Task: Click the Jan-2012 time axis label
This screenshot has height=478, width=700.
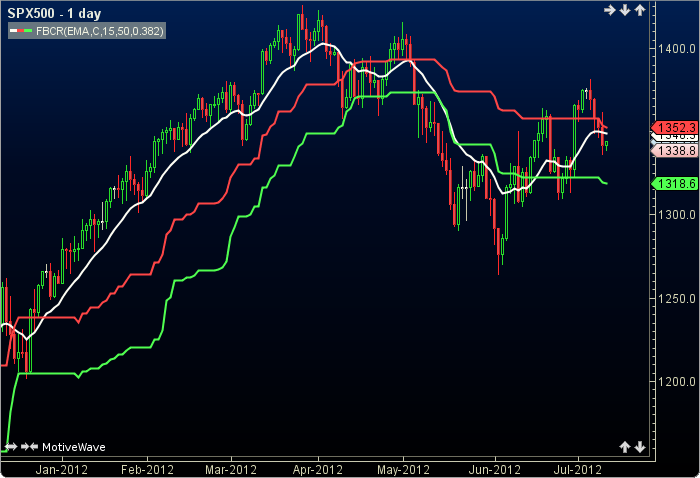Action: coord(62,470)
